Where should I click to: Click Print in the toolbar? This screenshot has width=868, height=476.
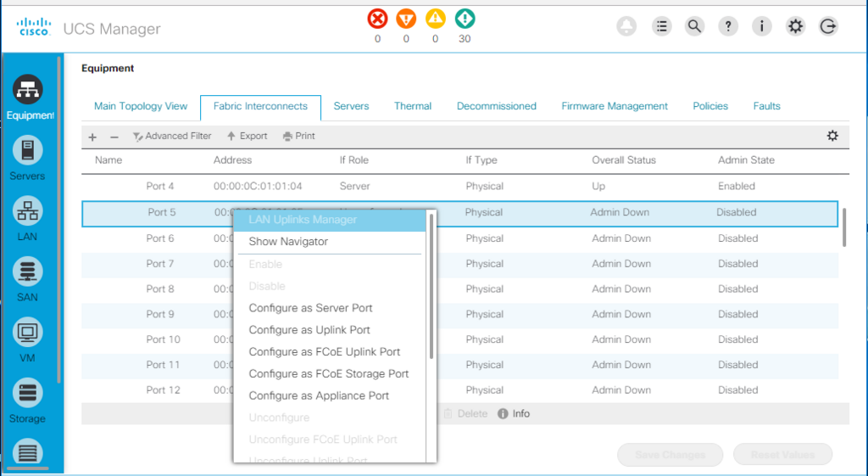point(299,136)
